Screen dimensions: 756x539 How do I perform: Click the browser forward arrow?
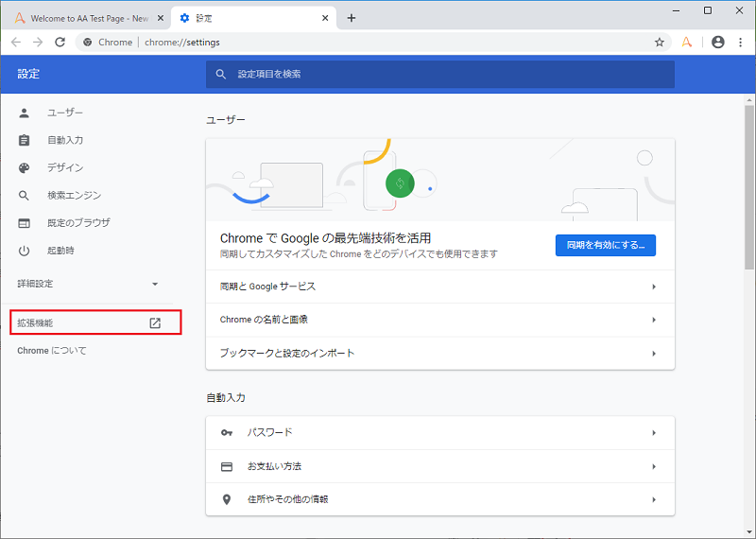pyautogui.click(x=38, y=43)
